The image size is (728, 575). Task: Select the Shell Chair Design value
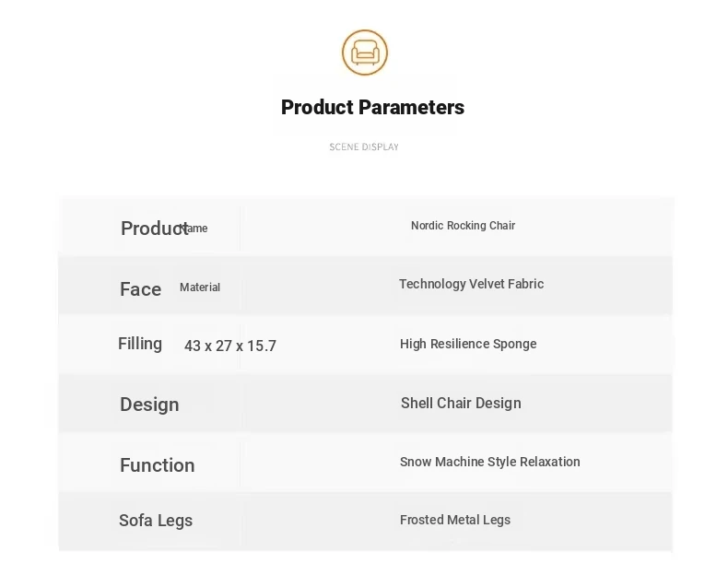click(461, 403)
